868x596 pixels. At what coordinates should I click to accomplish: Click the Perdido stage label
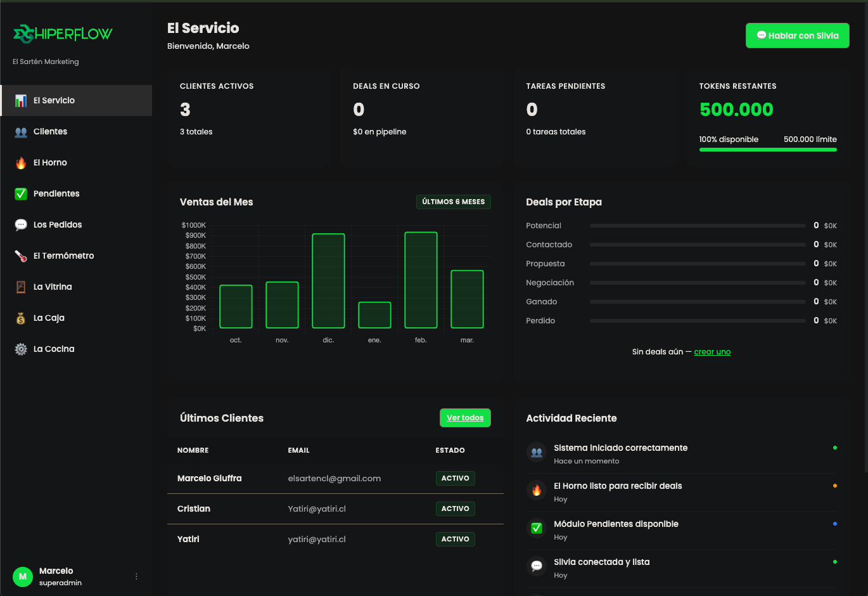[540, 321]
